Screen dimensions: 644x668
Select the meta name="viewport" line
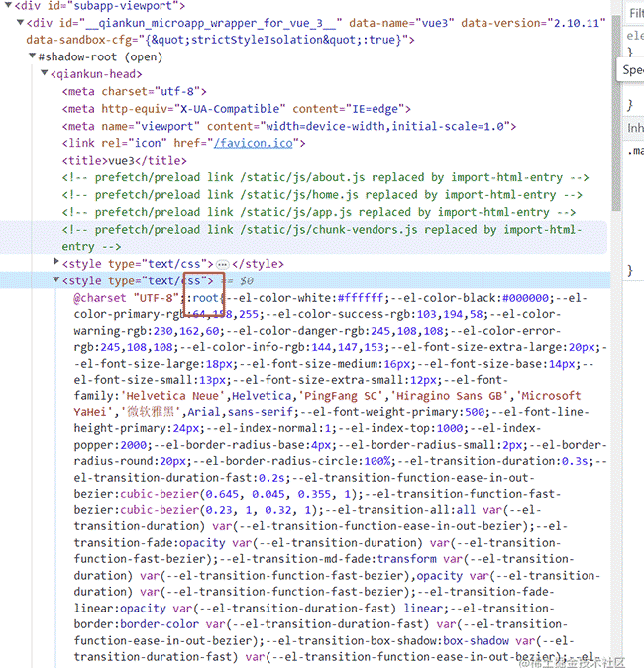click(x=289, y=126)
